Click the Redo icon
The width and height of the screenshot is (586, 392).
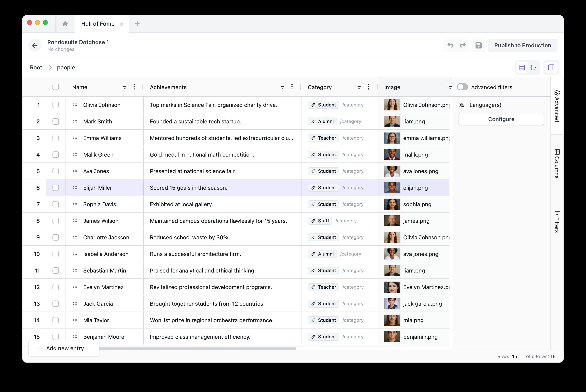[462, 45]
